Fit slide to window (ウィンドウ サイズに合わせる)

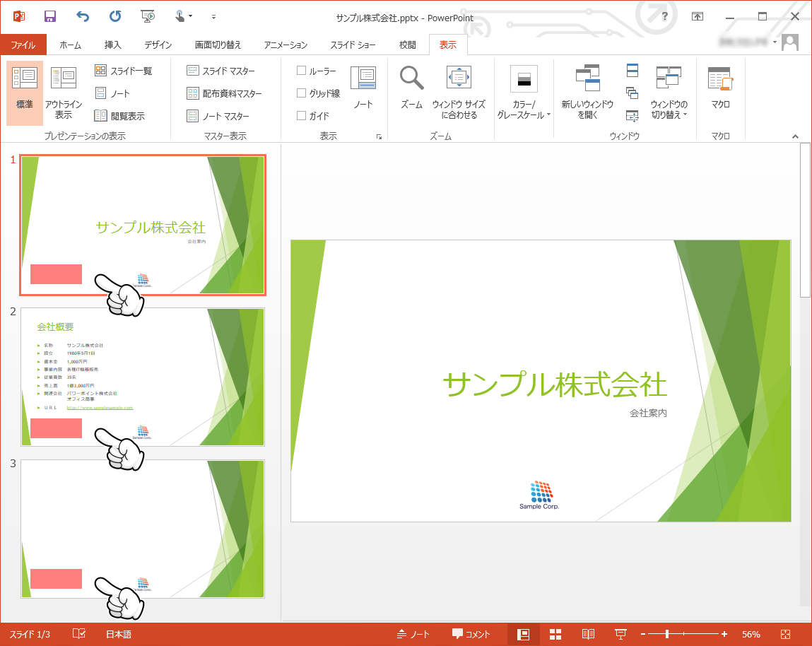459,93
